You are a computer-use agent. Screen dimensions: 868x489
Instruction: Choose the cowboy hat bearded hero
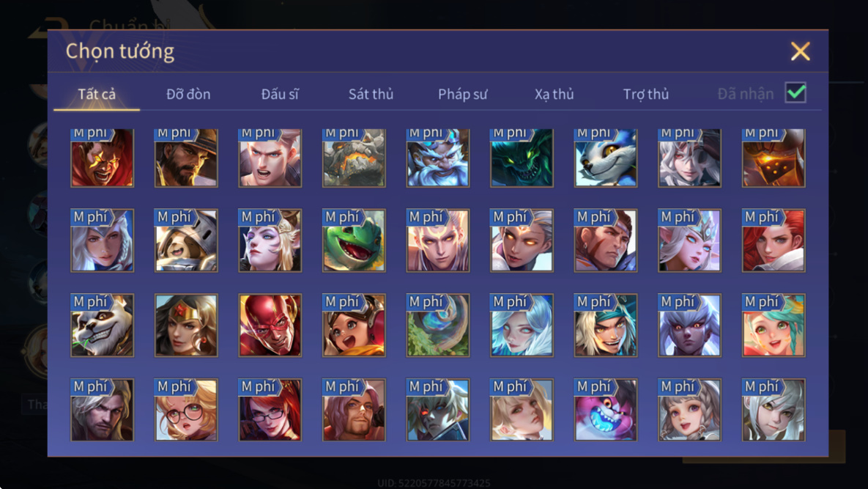186,158
